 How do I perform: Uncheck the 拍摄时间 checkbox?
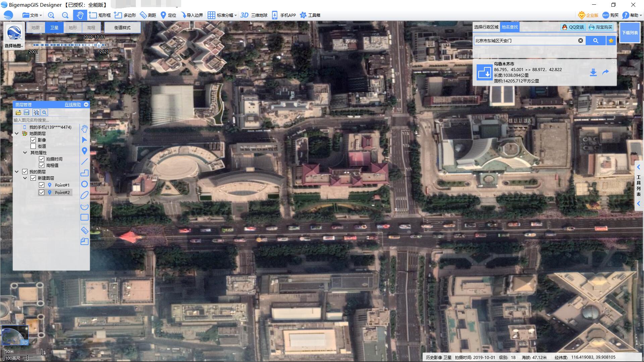pos(42,159)
